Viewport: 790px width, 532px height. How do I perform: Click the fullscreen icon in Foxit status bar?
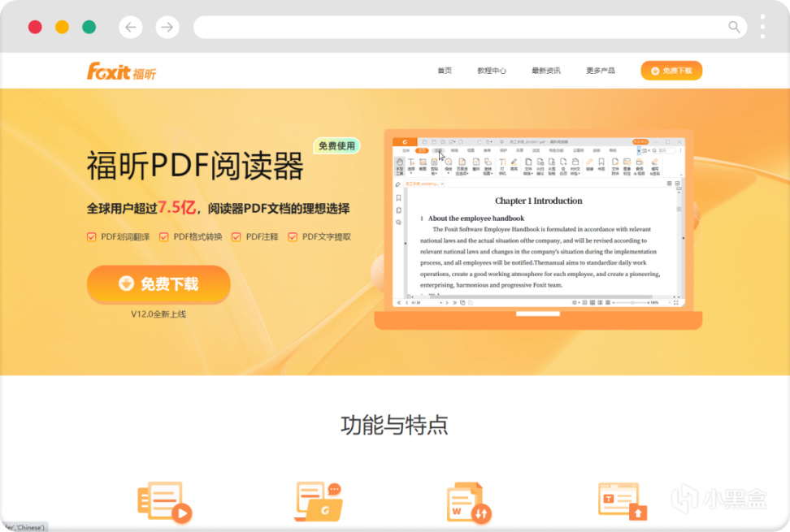pos(675,302)
